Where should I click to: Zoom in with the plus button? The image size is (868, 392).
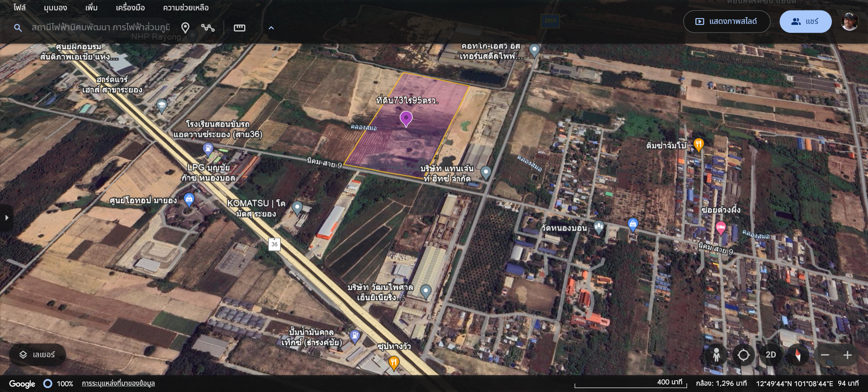(848, 355)
